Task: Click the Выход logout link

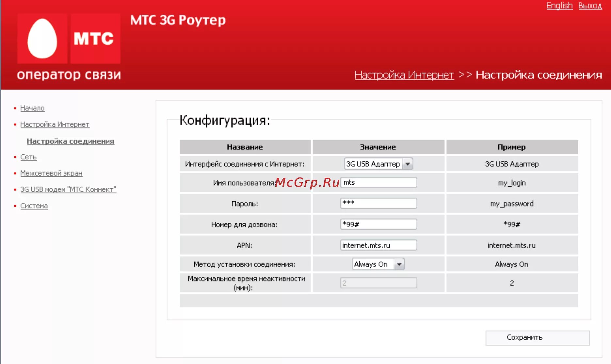Action: pos(590,6)
